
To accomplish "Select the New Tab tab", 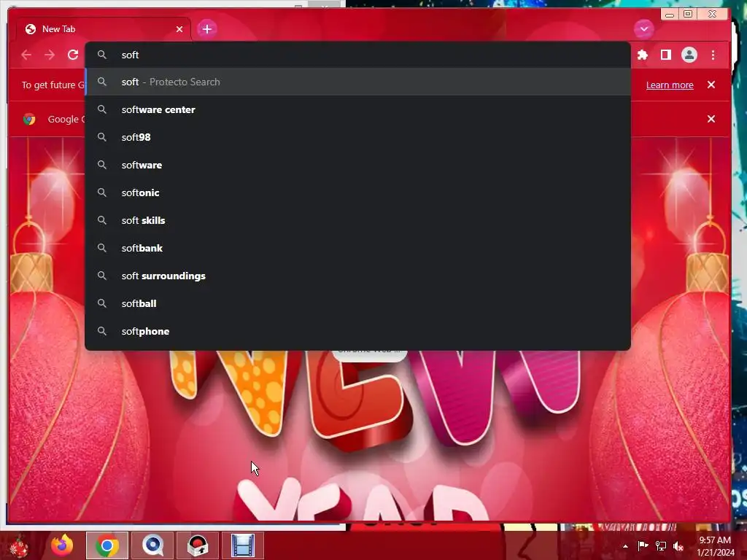I will [102, 29].
